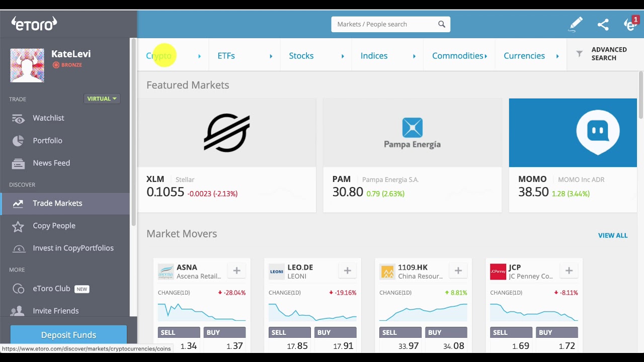Open Invest in CopyPortfolios icon
Viewport: 644px width, 362px height.
point(18,248)
